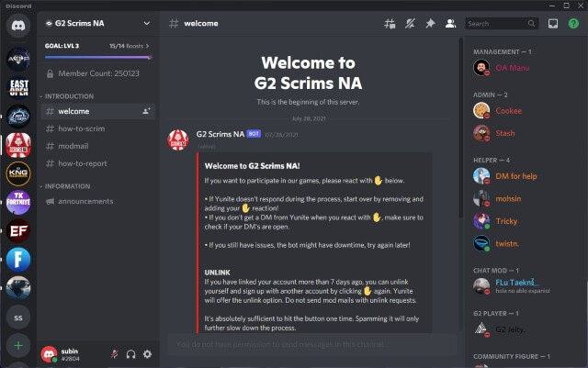Unmute the microphone in user panel
Viewport: 588px width, 368px height.
click(113, 353)
